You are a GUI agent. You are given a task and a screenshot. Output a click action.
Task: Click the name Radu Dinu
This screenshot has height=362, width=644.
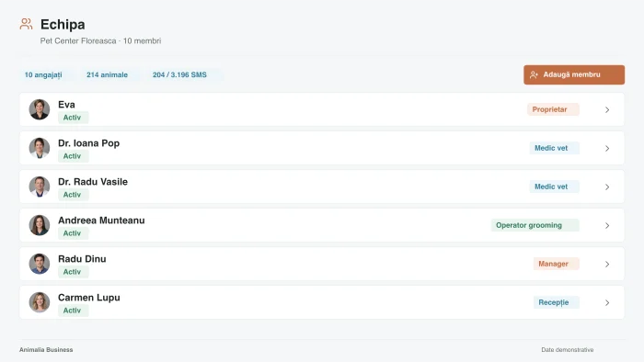(x=82, y=259)
